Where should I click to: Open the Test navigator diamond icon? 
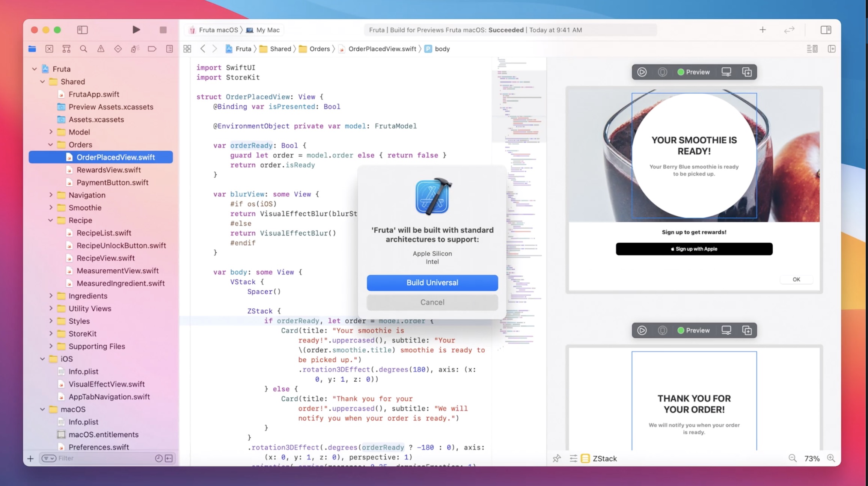click(118, 49)
